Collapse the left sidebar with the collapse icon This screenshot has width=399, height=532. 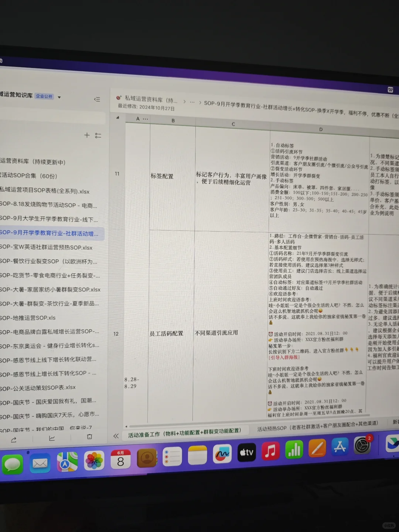click(97, 99)
